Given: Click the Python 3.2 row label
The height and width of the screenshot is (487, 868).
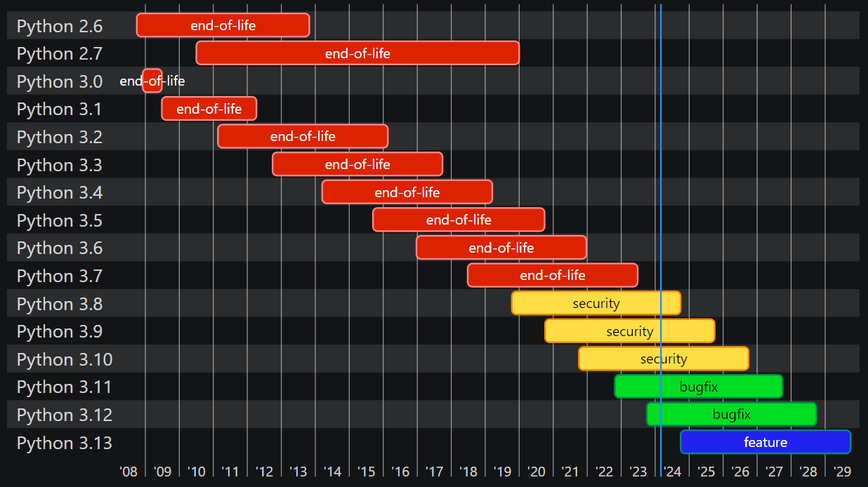Looking at the screenshot, I should click(x=60, y=137).
